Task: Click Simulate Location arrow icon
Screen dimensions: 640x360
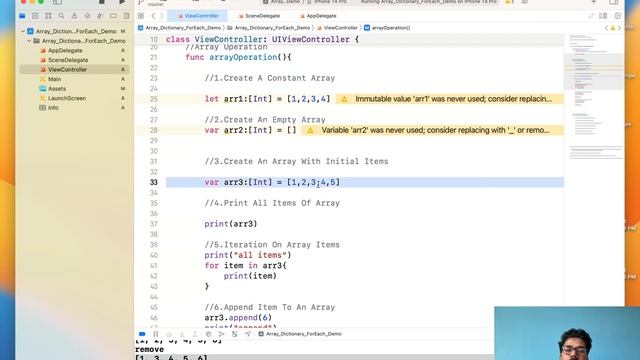Action: coord(248,334)
